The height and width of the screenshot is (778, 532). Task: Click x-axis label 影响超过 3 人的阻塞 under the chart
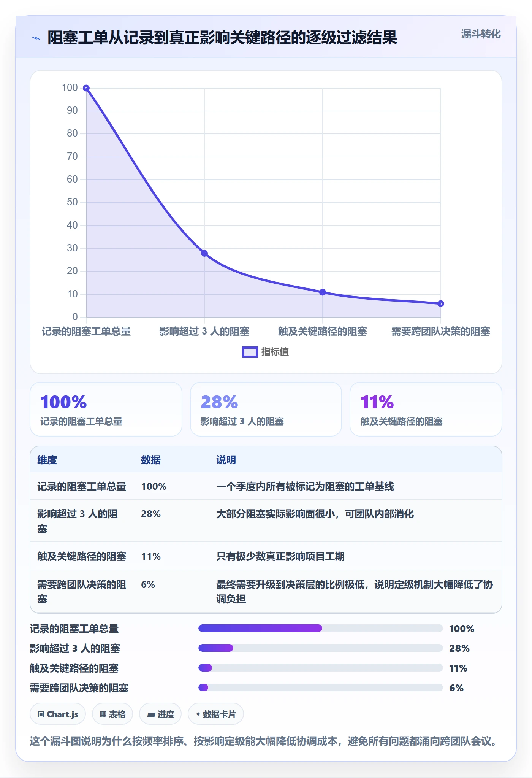[204, 331]
